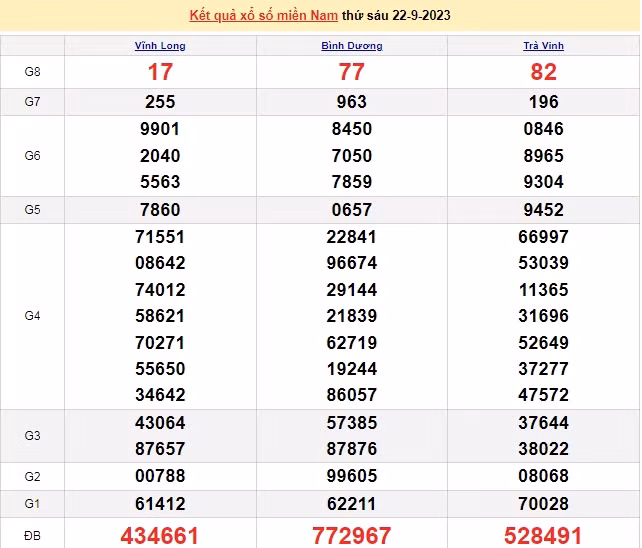Click the G4 number 74012
This screenshot has height=548, width=642.
pyautogui.click(x=160, y=290)
